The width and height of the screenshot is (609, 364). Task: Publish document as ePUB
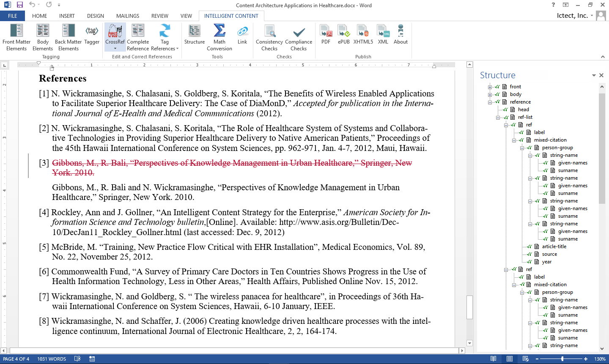[344, 34]
